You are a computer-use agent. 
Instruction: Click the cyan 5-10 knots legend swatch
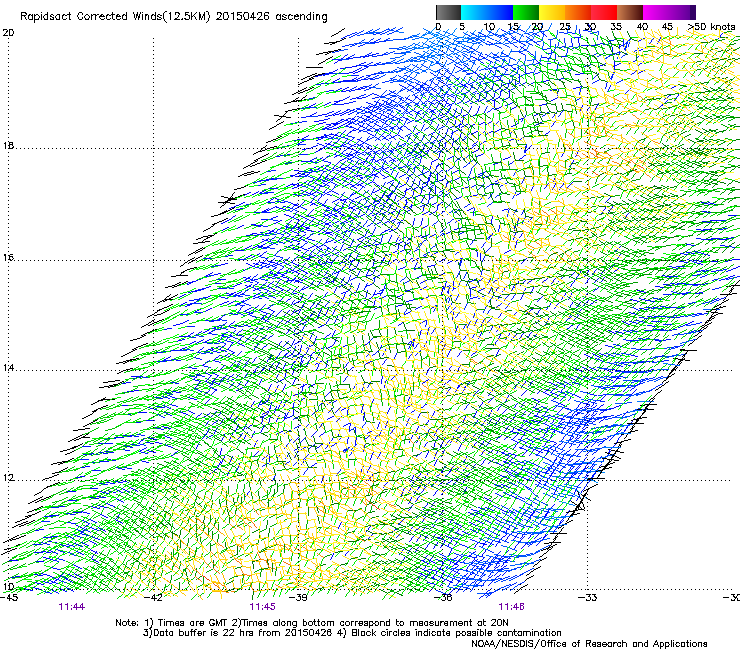tap(474, 12)
